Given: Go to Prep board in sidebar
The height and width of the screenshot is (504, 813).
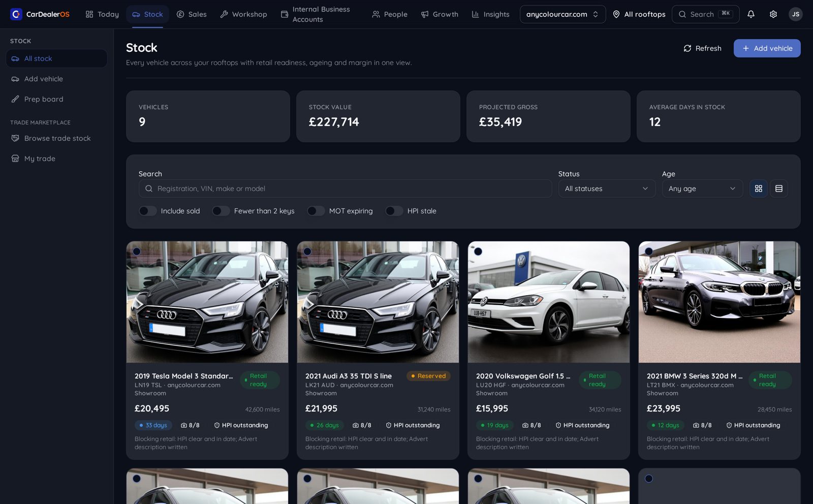Looking at the screenshot, I should [56, 99].
